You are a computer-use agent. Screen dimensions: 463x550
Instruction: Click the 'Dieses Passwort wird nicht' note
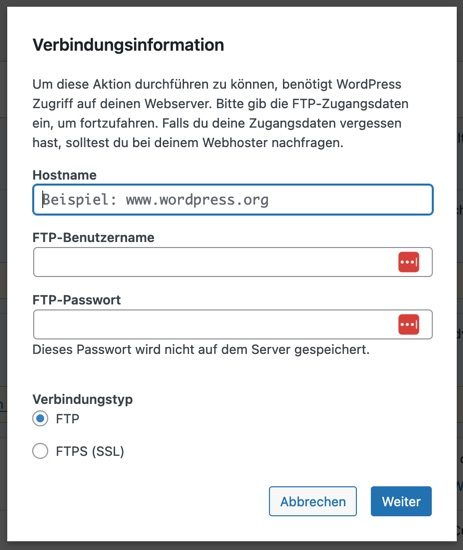point(201,350)
